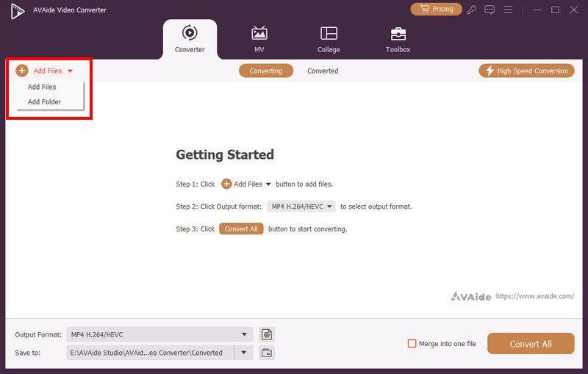Open the output folder icon beside Save to
Viewport: 588px width, 374px height.
point(267,353)
